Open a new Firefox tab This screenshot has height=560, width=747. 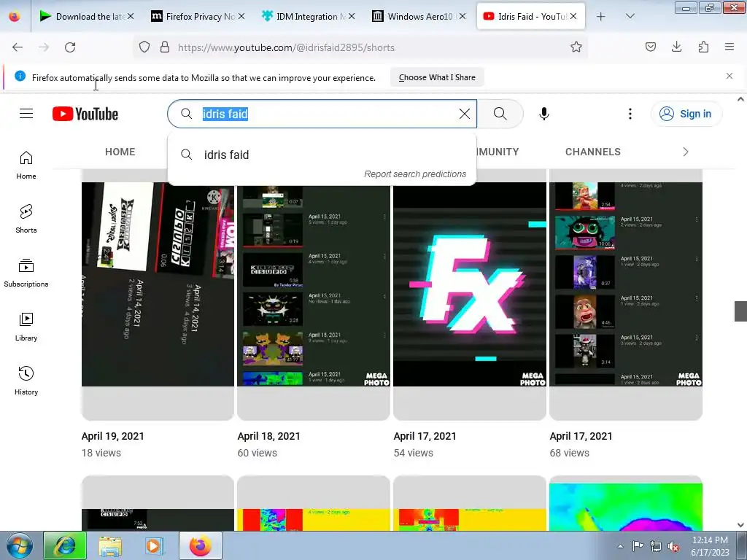coord(601,16)
